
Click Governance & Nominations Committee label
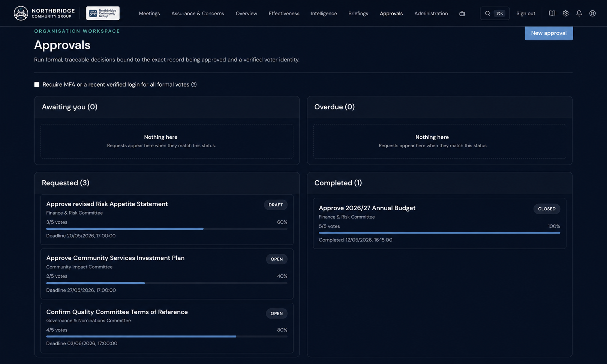(x=88, y=321)
